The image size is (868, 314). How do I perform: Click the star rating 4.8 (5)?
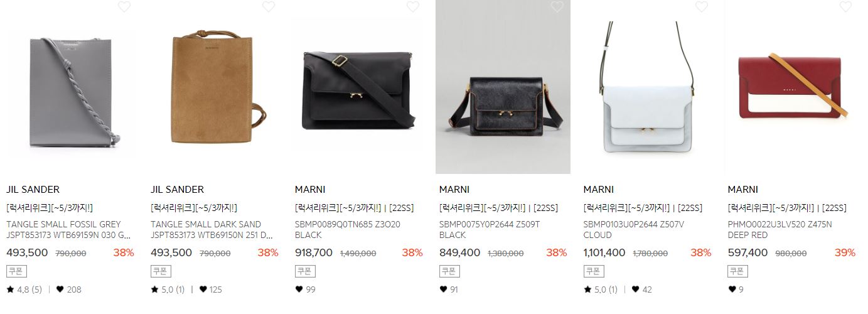pyautogui.click(x=24, y=290)
